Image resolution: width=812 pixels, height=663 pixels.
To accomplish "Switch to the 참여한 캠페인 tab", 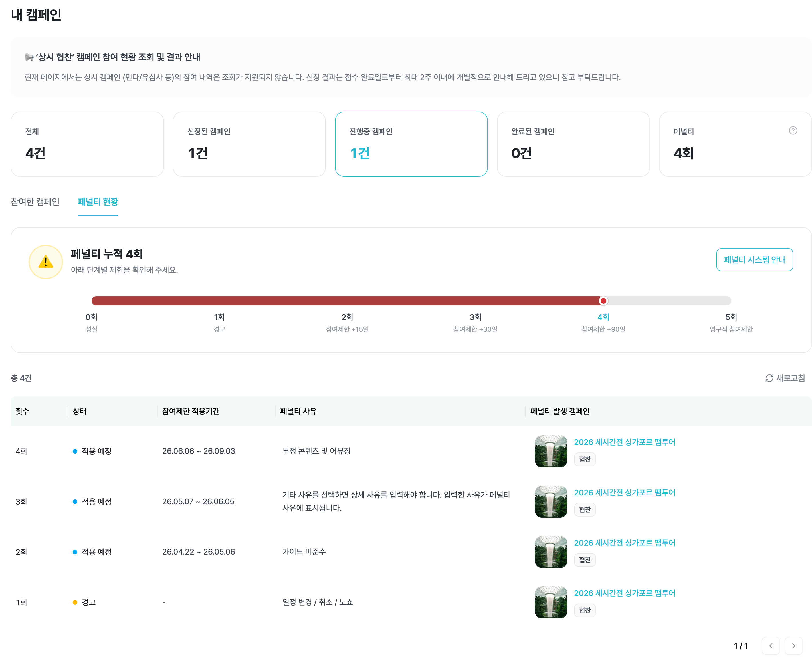I will pos(35,202).
